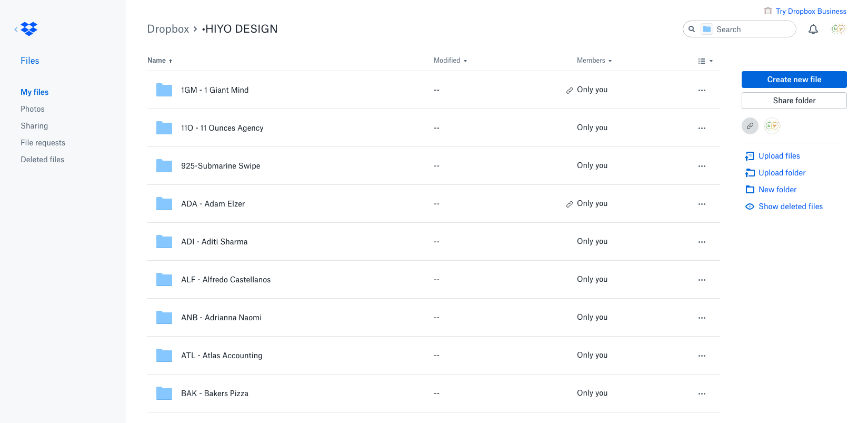868x423 pixels.
Task: Open the ATL - Atlas Accounting folder name
Action: 222,356
